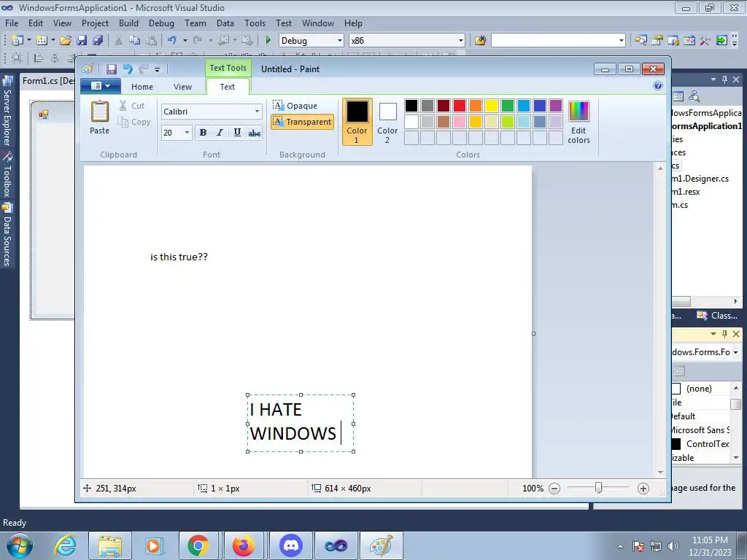Pick the orange color swatch
The width and height of the screenshot is (747, 560).
tap(476, 105)
